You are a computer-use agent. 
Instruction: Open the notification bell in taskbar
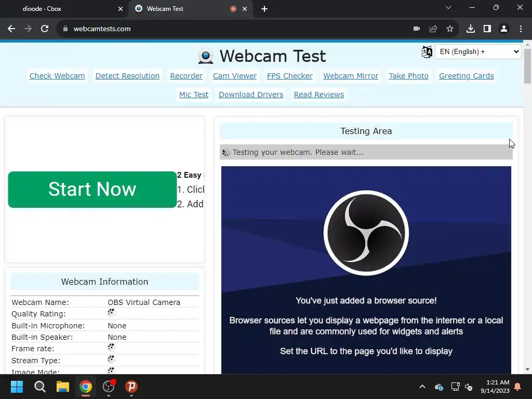518,387
